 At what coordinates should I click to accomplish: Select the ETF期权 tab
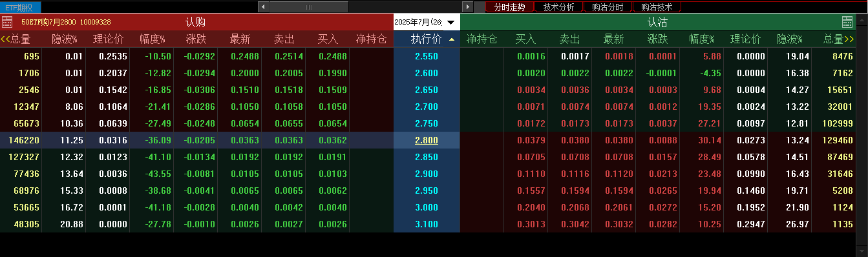(20, 7)
